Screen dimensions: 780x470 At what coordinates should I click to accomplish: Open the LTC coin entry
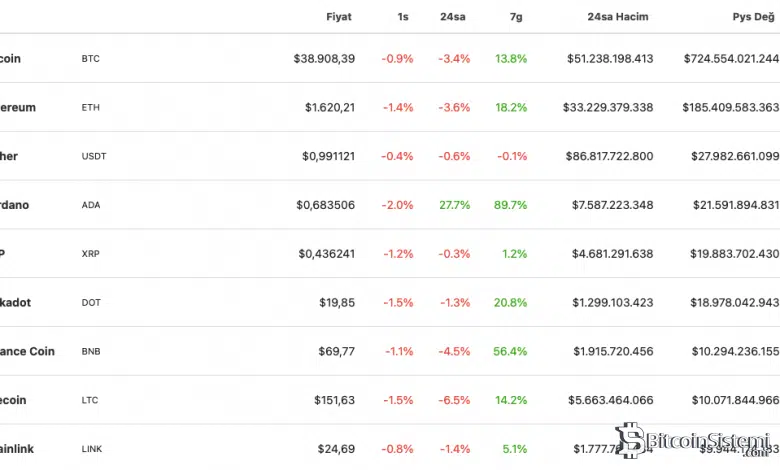90,401
